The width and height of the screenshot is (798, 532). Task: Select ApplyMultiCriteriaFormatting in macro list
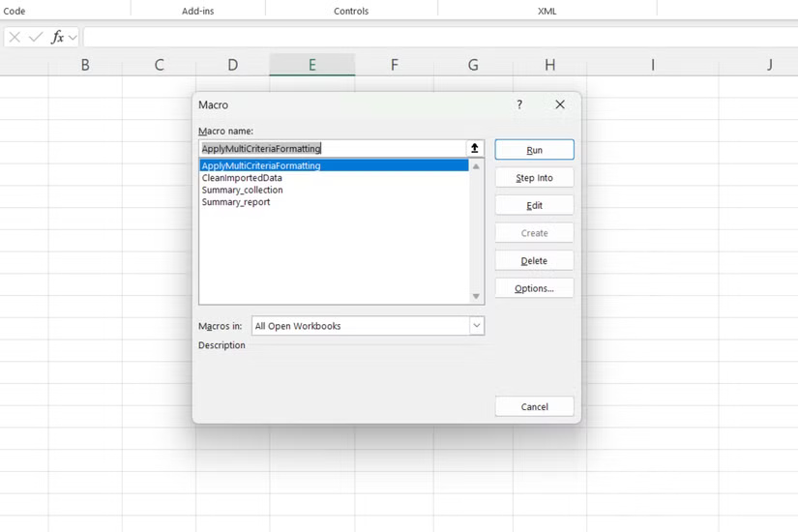(334, 165)
